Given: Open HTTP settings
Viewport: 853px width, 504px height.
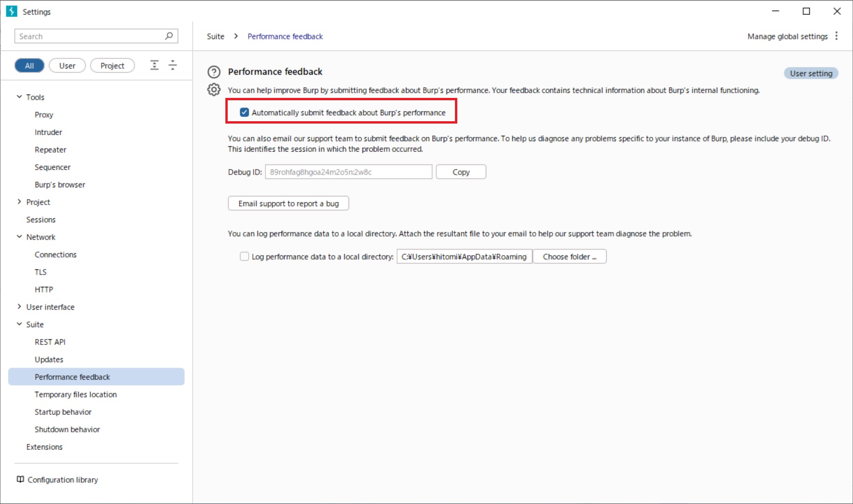Looking at the screenshot, I should pos(44,290).
